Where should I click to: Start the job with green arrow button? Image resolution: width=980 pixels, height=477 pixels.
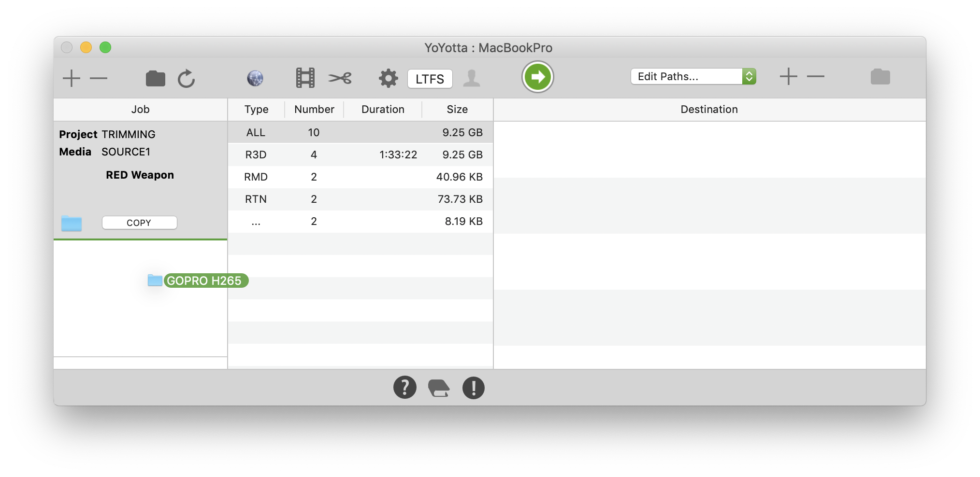click(x=537, y=77)
